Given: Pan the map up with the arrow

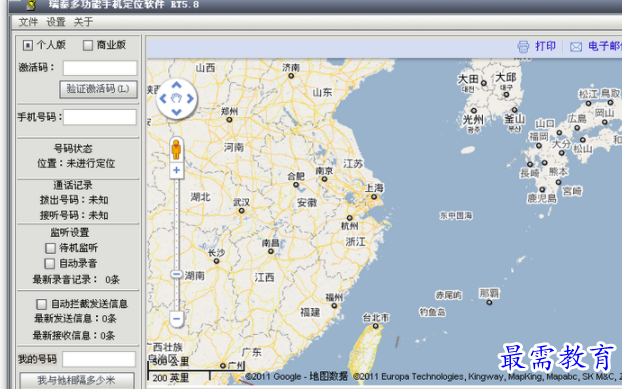Looking at the screenshot, I should 177,85.
